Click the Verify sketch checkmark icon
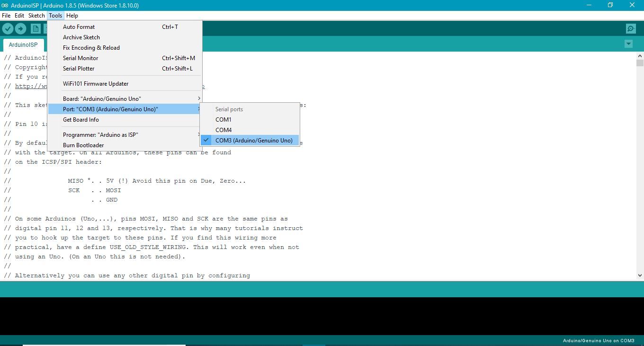 8,28
